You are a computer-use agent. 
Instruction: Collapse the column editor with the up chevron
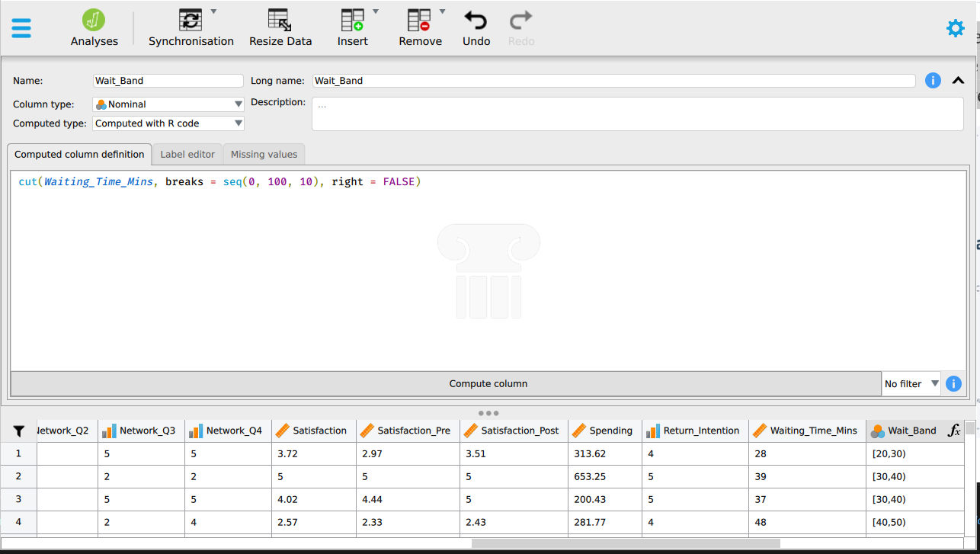[x=959, y=81]
